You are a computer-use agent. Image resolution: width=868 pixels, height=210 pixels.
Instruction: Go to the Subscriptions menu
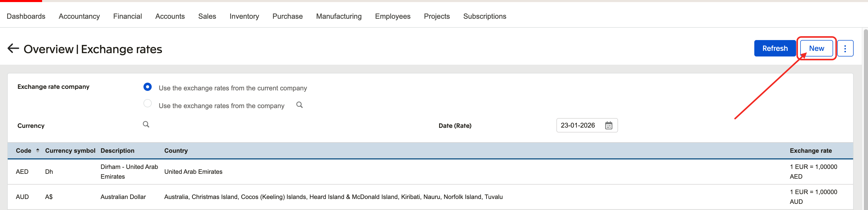(484, 16)
